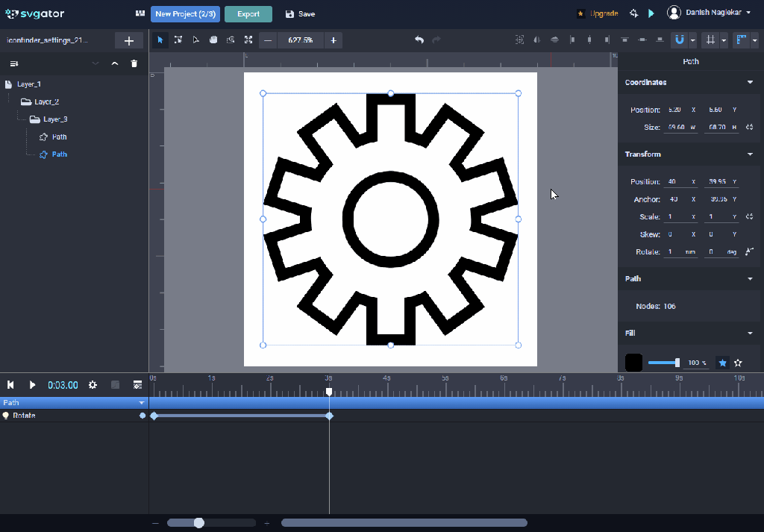Select the arrow selection tool
The height and width of the screenshot is (532, 764).
pyautogui.click(x=160, y=40)
